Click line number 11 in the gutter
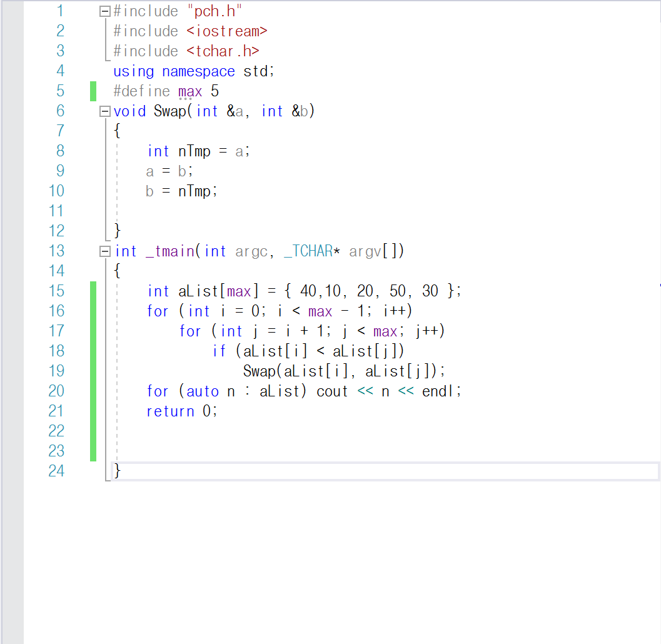This screenshot has height=644, width=661. 56,211
